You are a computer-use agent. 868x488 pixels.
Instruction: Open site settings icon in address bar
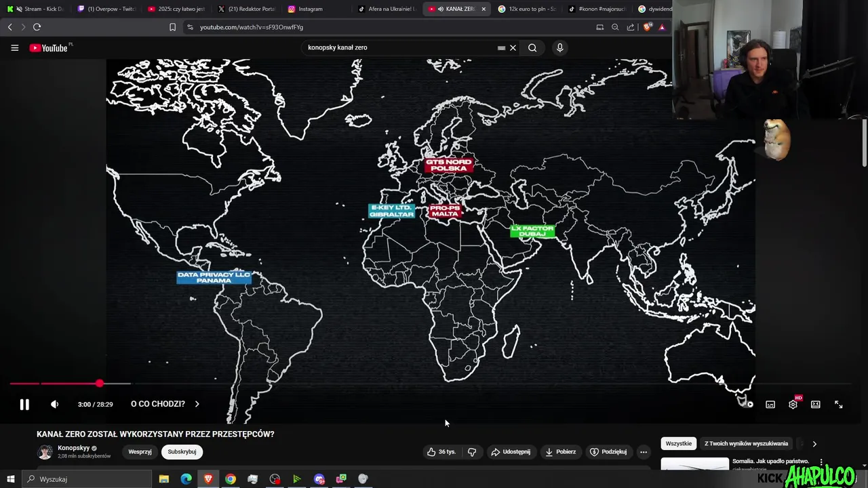click(190, 27)
